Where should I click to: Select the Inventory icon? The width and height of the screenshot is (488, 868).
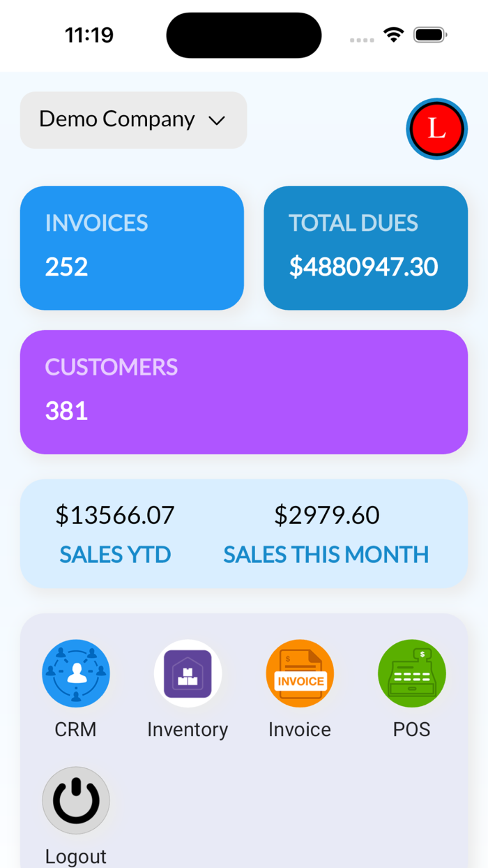click(188, 673)
